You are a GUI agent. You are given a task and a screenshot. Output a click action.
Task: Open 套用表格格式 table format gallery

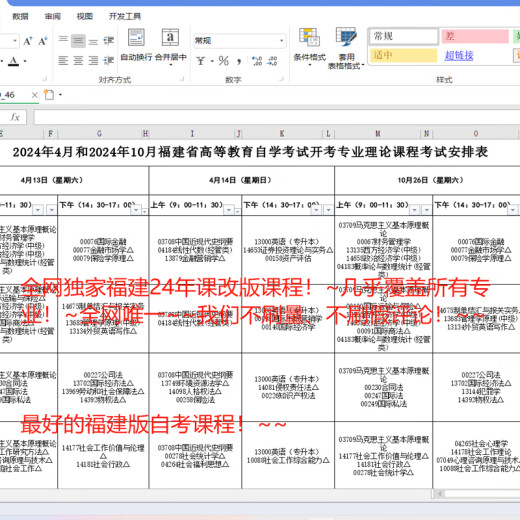(x=346, y=48)
